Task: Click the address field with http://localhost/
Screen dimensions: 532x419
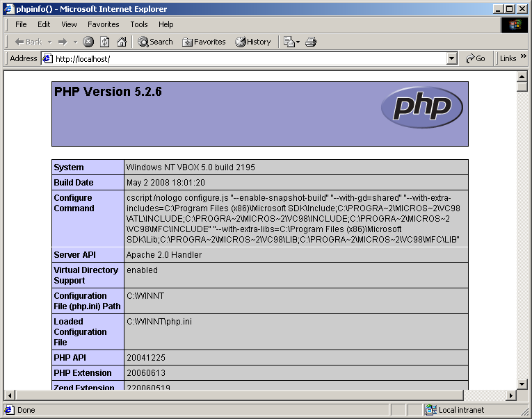Action: (x=243, y=59)
